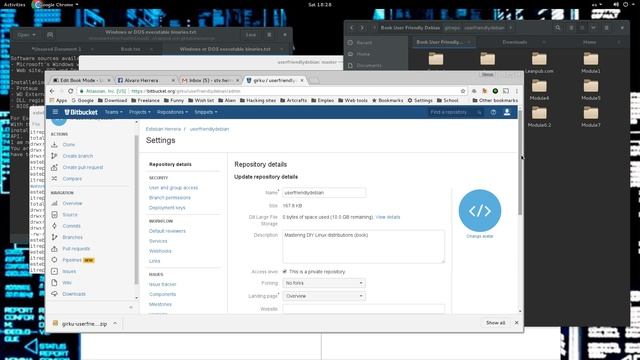The width and height of the screenshot is (640, 360).
Task: Click the search icon in Files window
Action: click(x=558, y=28)
